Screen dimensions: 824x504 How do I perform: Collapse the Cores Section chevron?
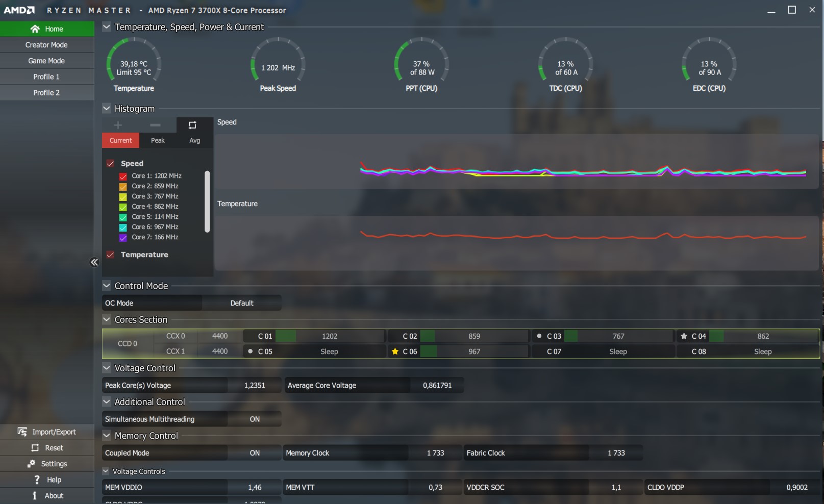click(107, 319)
